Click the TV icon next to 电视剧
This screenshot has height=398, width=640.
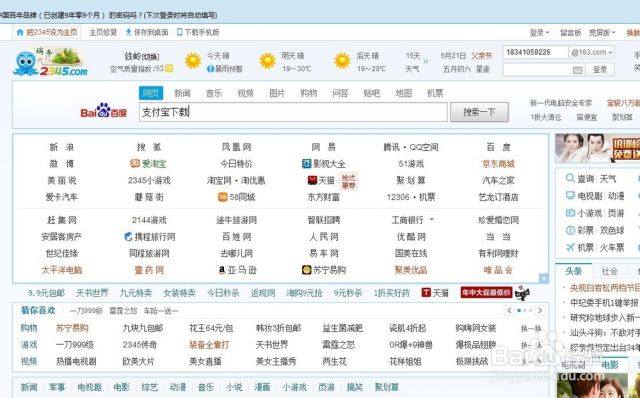[x=570, y=196]
